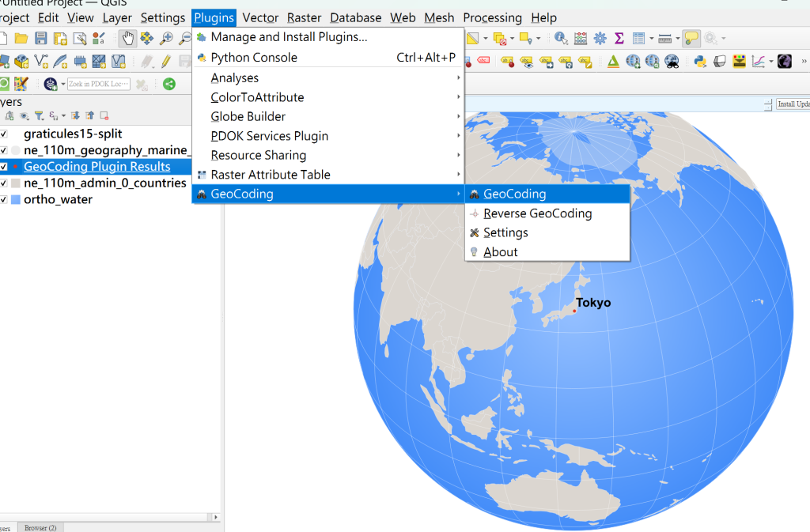This screenshot has width=810, height=532.
Task: Choose Manage and Install Plugins
Action: 328,37
